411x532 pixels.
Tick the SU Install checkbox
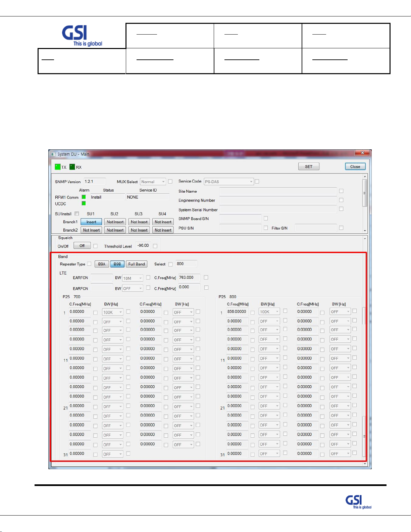click(77, 213)
